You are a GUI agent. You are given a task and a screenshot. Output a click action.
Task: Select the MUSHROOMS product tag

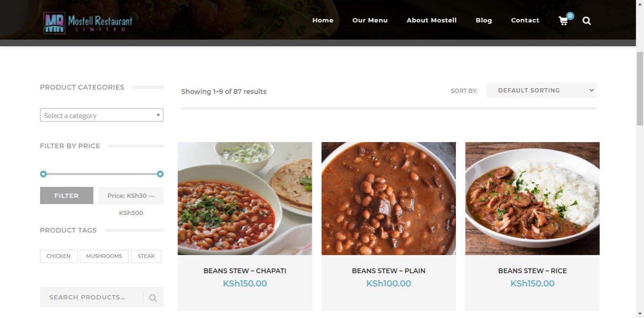tap(104, 256)
